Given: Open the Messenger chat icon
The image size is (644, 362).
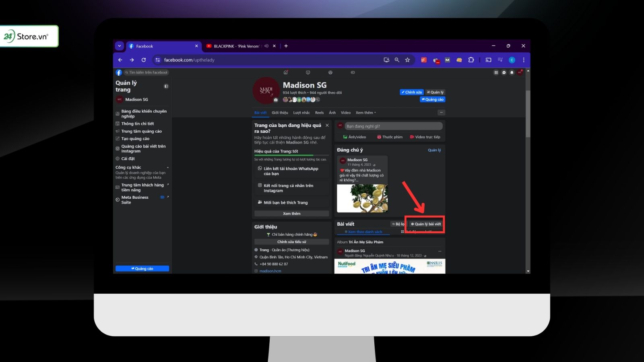Looking at the screenshot, I should click(504, 72).
